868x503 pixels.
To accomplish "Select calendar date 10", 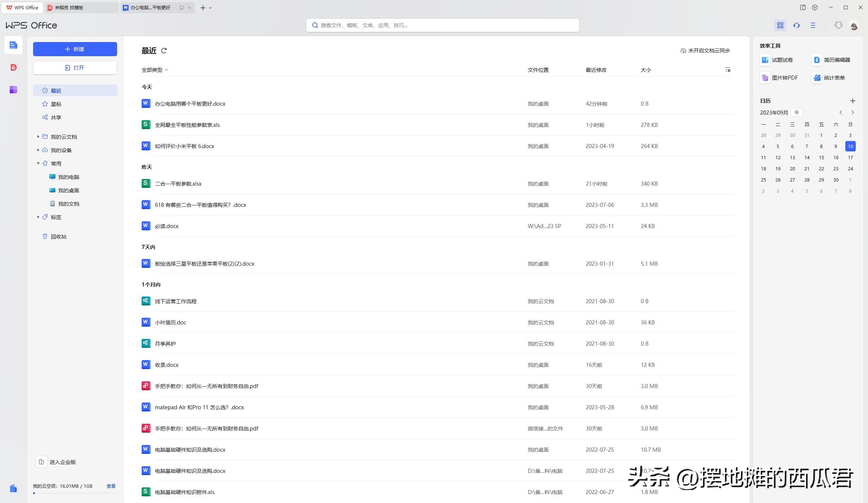I will click(x=850, y=146).
